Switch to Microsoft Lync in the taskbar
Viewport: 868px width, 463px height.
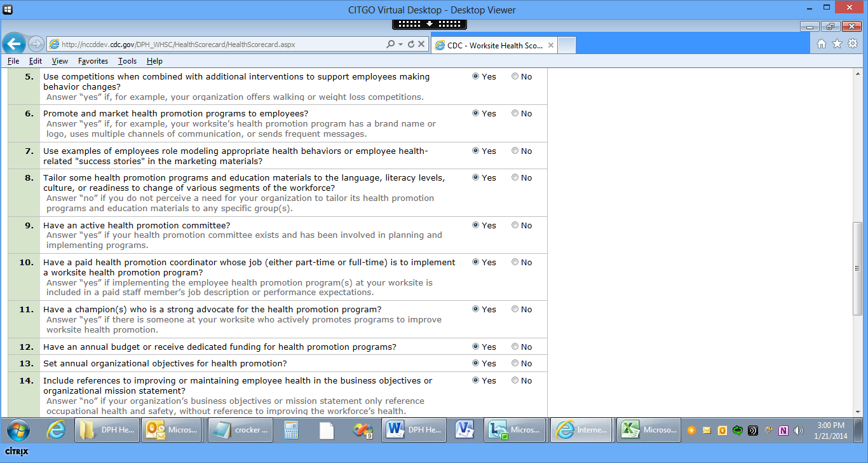(x=513, y=430)
